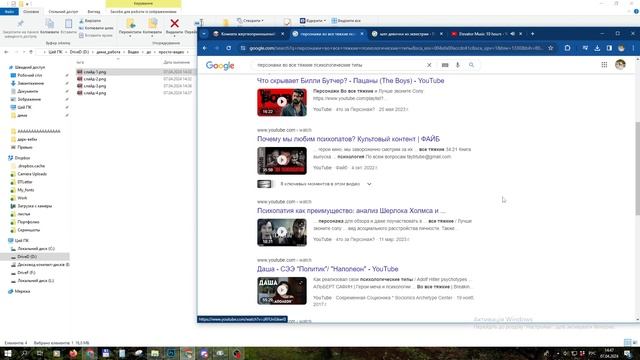Click the Chrome address bar
The image size is (640, 360).
(x=396, y=48)
